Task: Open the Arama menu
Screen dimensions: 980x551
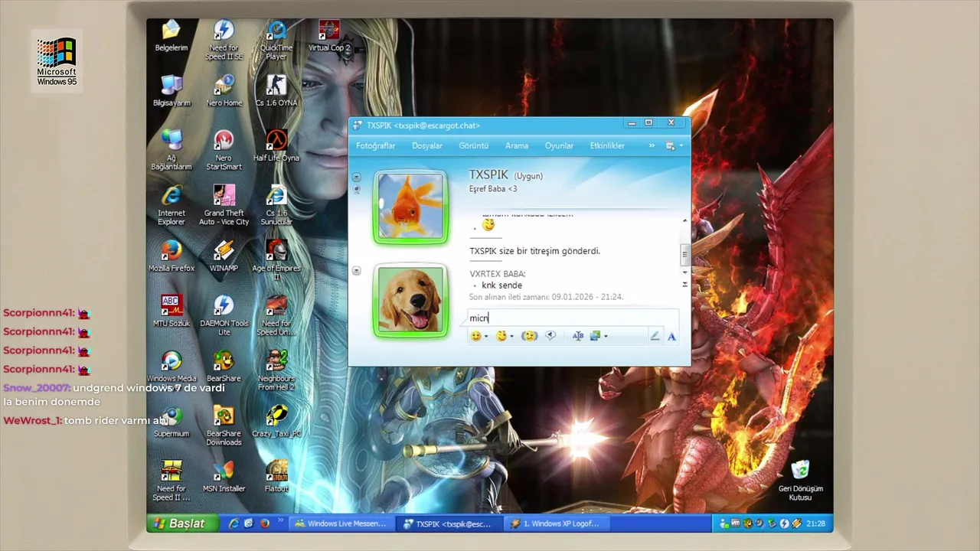Action: 517,145
